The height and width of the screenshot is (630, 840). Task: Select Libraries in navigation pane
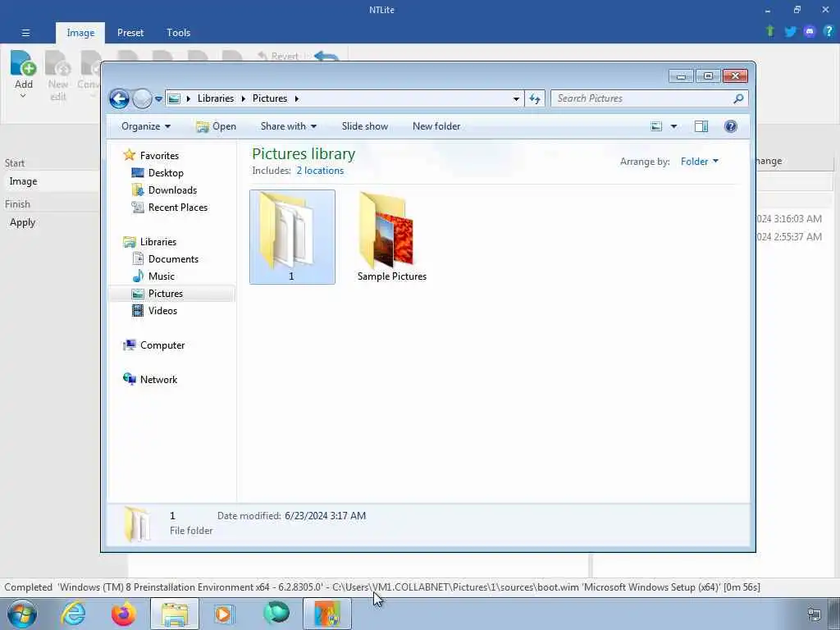click(x=158, y=242)
